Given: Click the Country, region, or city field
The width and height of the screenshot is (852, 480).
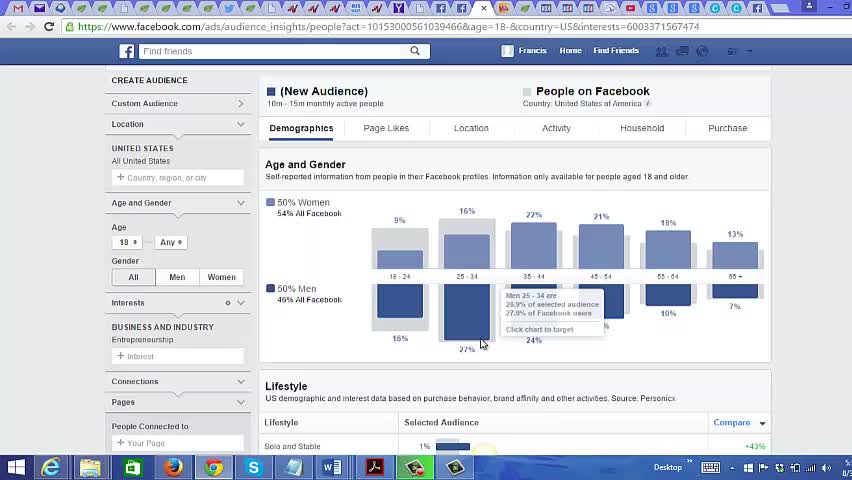Looking at the screenshot, I should coord(178,178).
